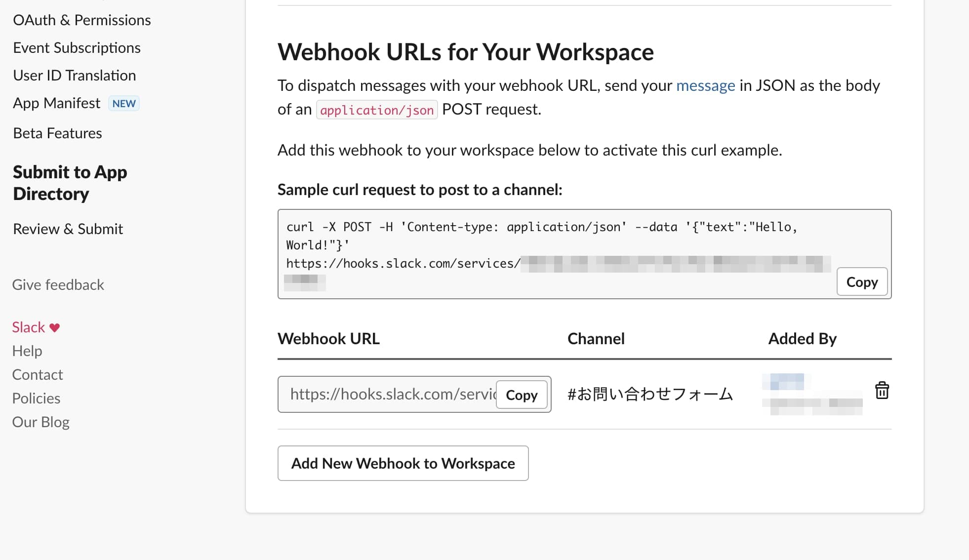Image resolution: width=969 pixels, height=560 pixels.
Task: Open the Help page
Action: (27, 351)
